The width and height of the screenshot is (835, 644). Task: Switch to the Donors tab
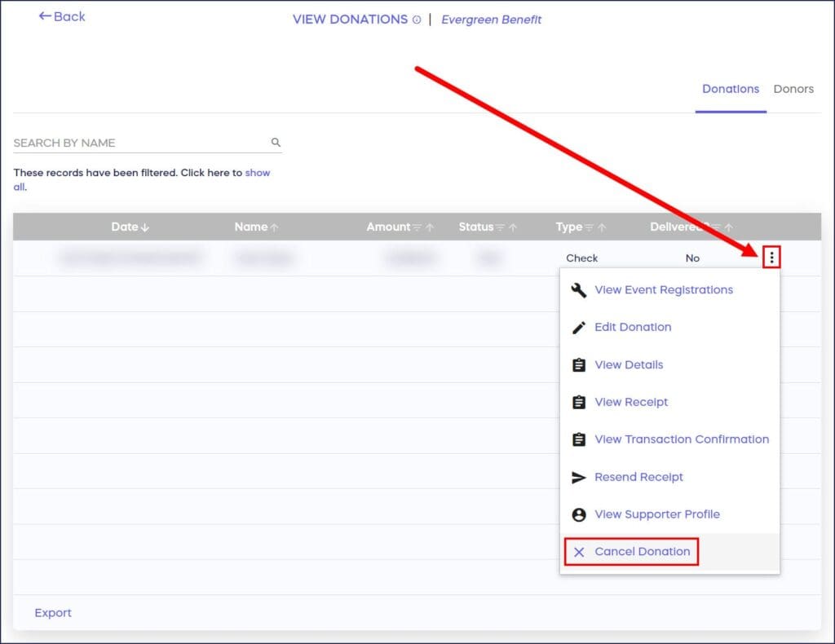click(x=793, y=89)
